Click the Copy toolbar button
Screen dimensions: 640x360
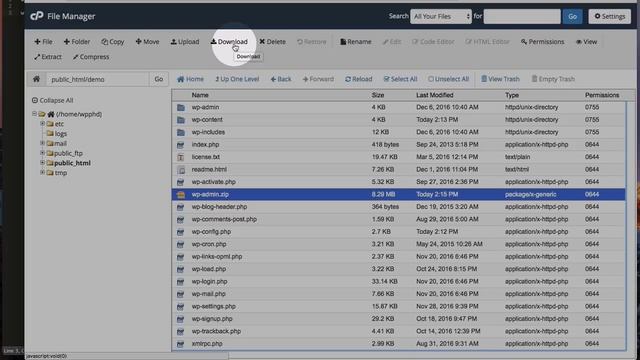tap(113, 42)
